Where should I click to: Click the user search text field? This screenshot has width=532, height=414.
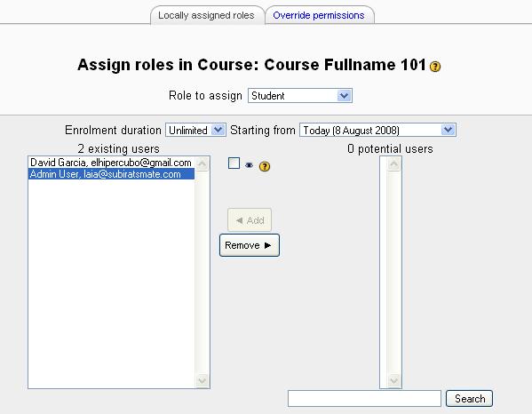click(x=364, y=398)
